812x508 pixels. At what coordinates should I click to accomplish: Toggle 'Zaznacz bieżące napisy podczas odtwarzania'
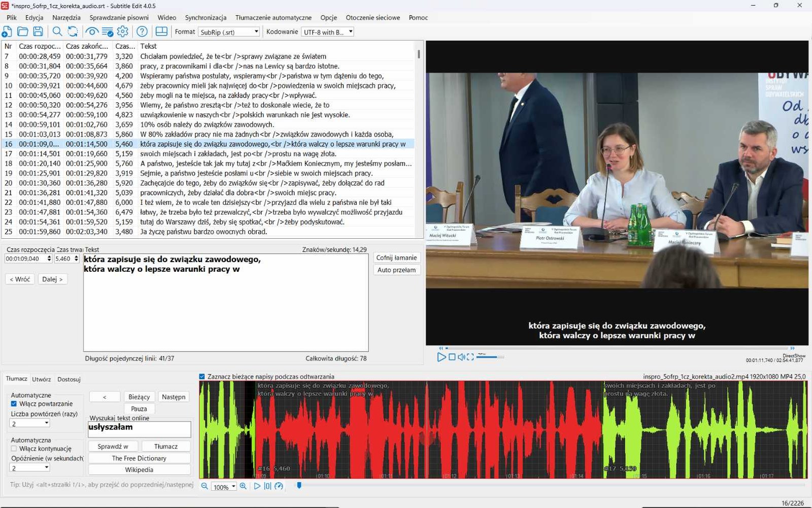tap(202, 376)
